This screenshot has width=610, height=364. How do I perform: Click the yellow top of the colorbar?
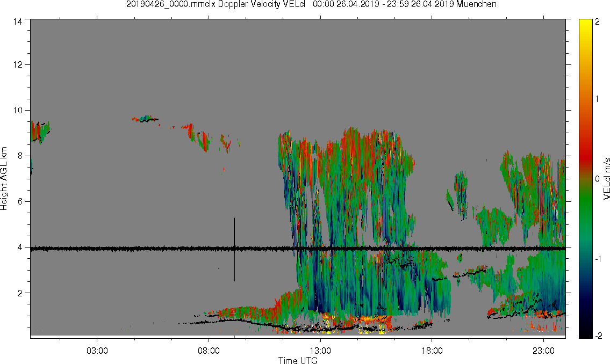tap(585, 27)
